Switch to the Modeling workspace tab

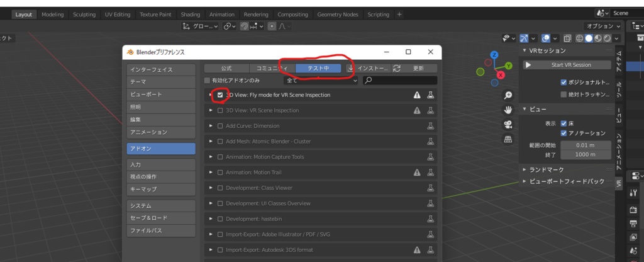[x=53, y=14]
